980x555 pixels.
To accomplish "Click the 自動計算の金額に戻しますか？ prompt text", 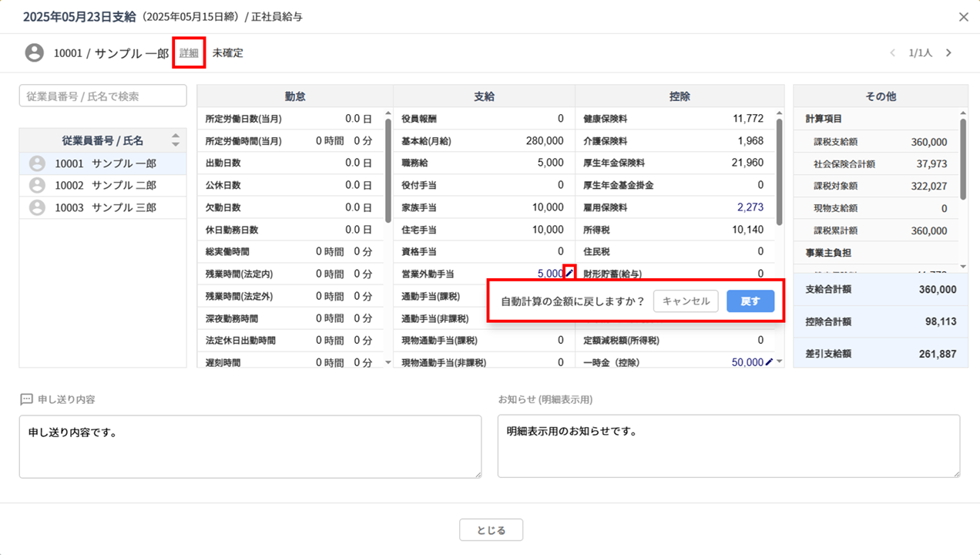I will click(x=572, y=301).
